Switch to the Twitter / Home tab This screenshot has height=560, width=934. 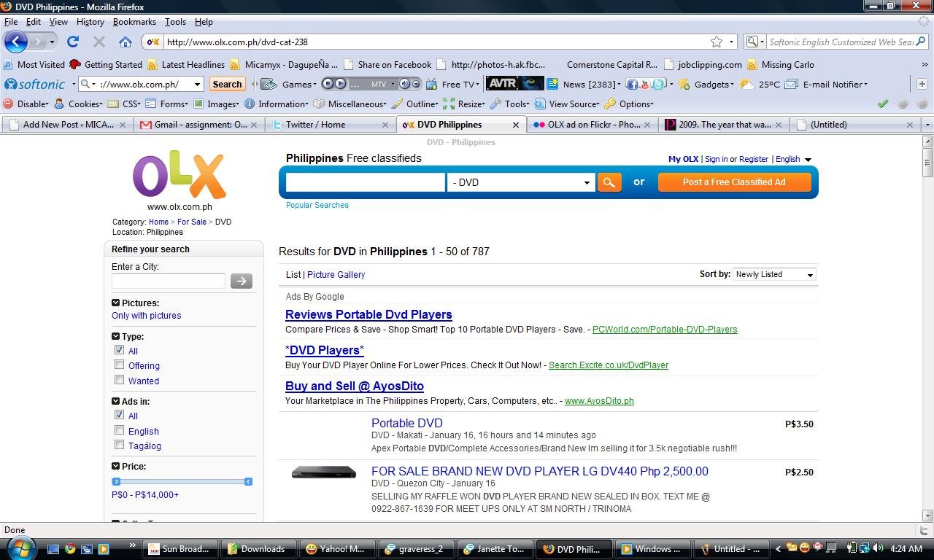331,125
